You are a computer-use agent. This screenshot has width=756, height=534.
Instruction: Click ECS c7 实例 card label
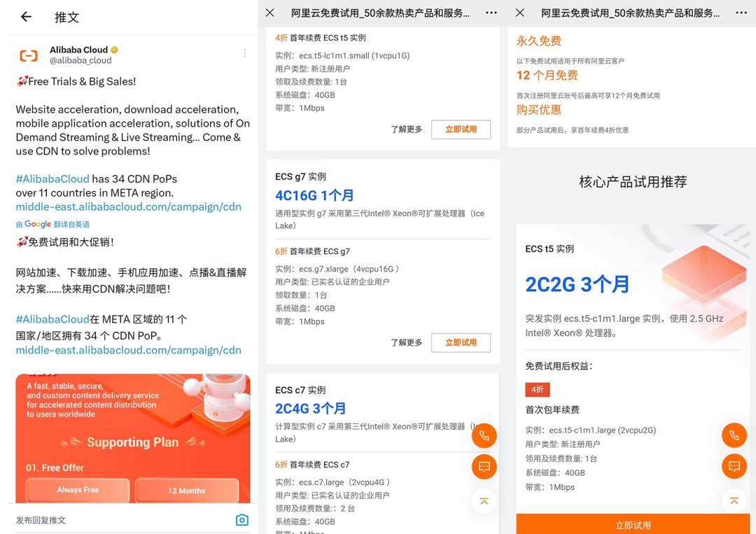coord(300,390)
